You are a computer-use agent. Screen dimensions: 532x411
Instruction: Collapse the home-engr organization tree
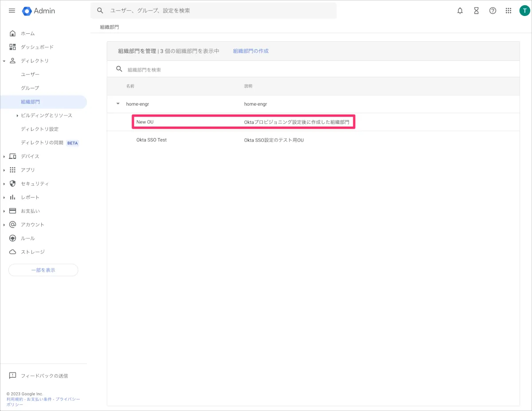pyautogui.click(x=118, y=104)
